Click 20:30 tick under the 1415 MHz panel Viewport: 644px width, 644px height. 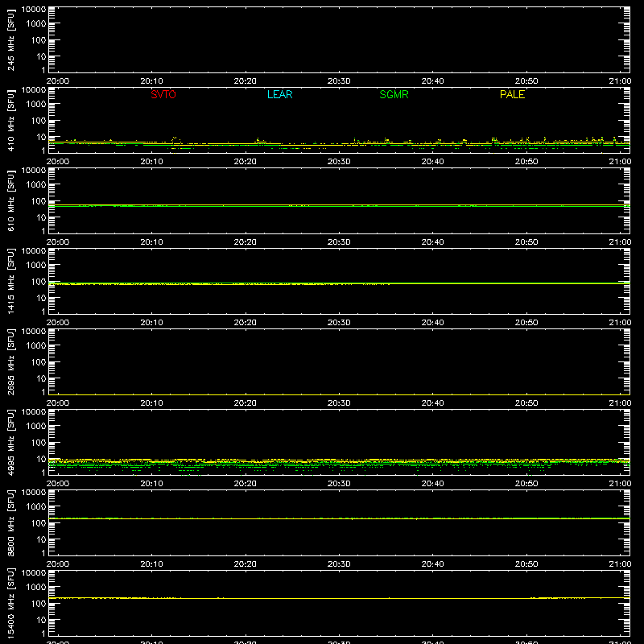click(x=339, y=323)
